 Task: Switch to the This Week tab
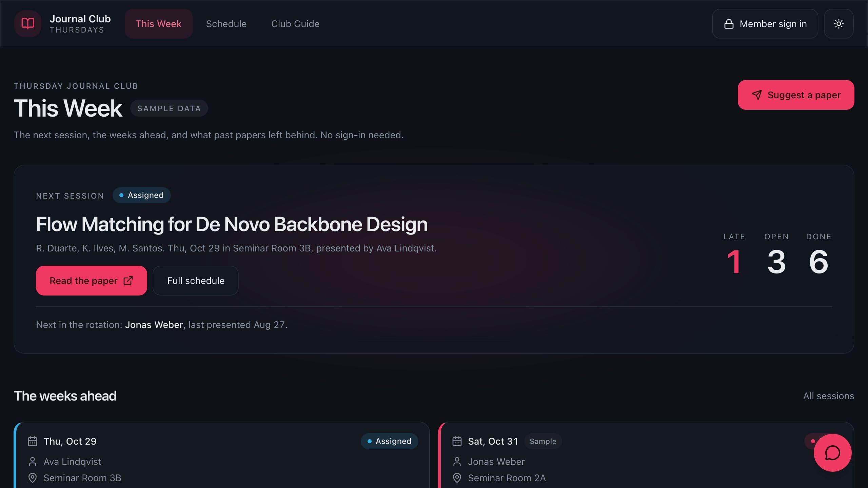coord(158,24)
